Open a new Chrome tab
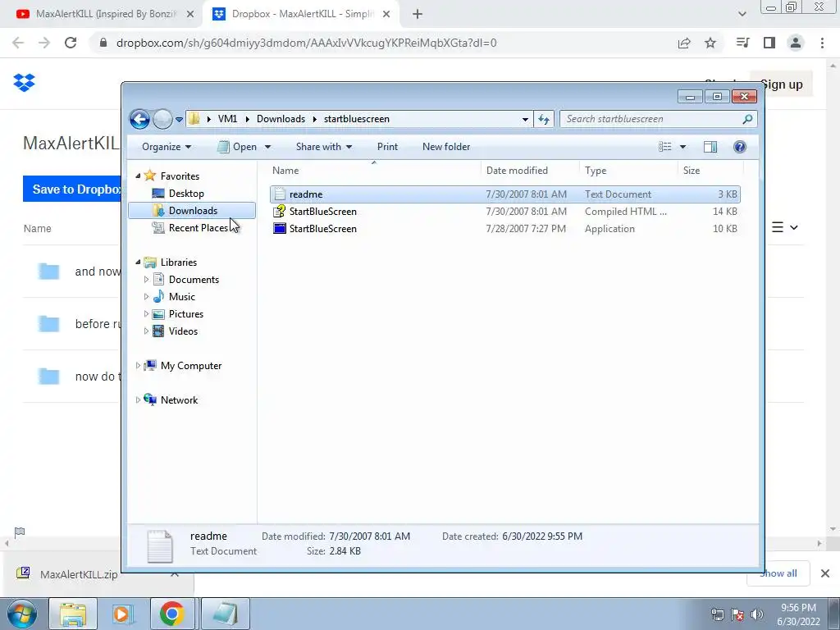 tap(418, 15)
